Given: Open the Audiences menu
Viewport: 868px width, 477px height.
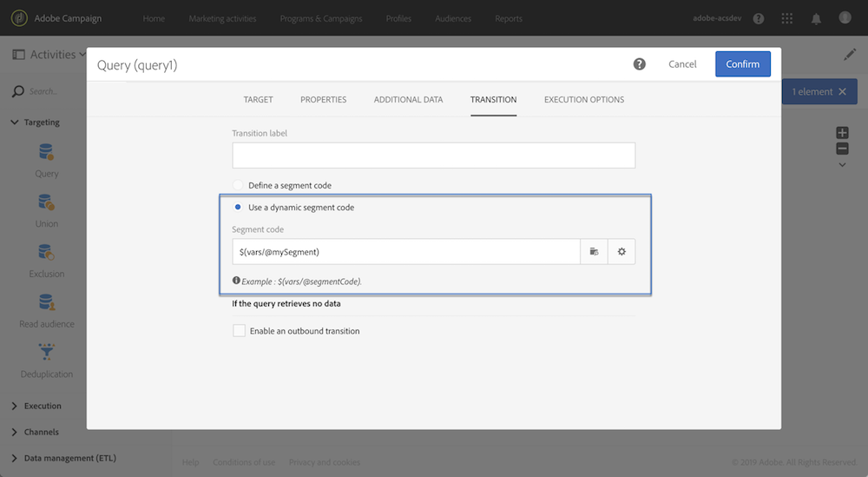Looking at the screenshot, I should click(x=453, y=18).
